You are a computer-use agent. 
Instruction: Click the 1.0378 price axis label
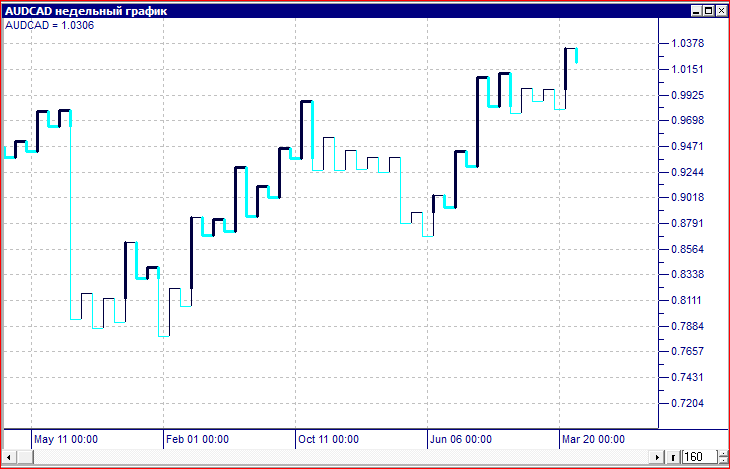pyautogui.click(x=687, y=44)
